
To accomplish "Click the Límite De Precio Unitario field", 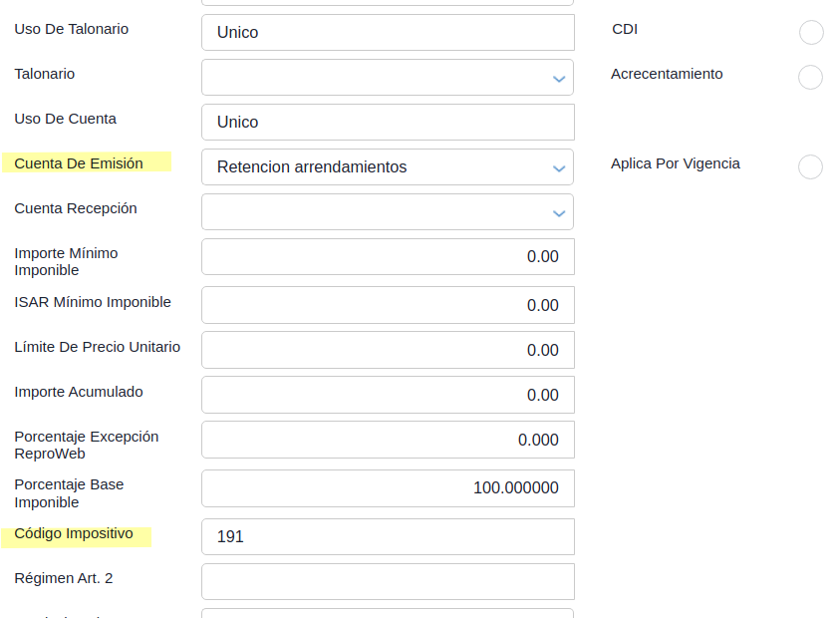I will click(x=388, y=350).
